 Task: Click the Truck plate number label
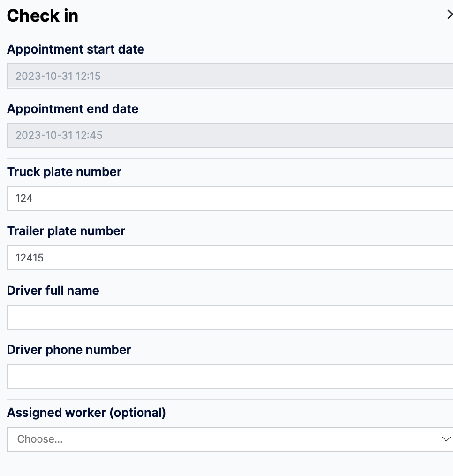pyautogui.click(x=64, y=172)
